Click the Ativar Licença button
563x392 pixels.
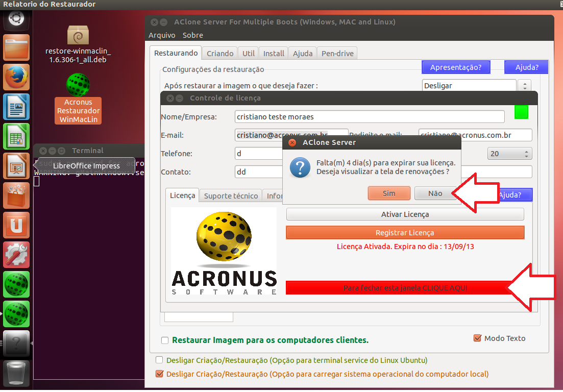405,214
